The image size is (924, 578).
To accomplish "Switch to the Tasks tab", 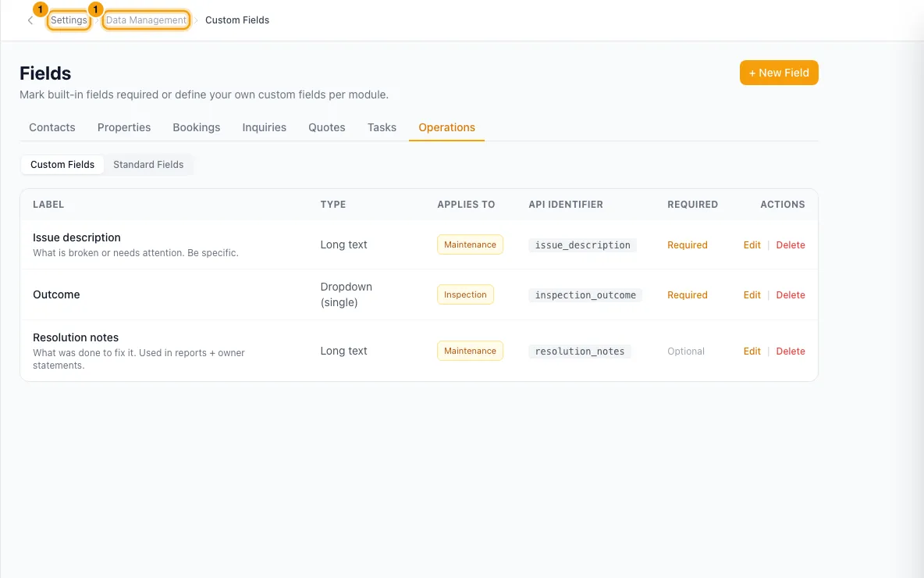I will (382, 127).
